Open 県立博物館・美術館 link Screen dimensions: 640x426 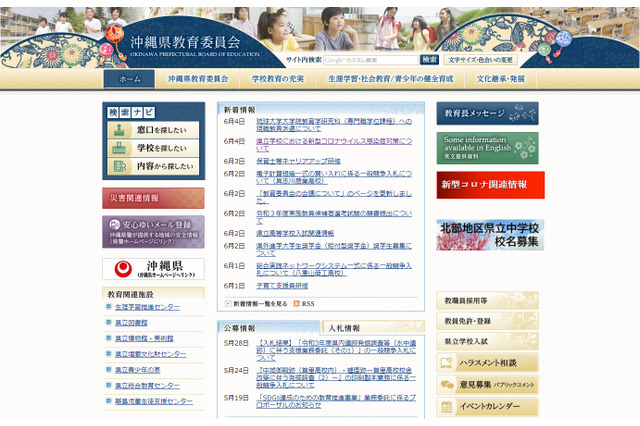(144, 338)
